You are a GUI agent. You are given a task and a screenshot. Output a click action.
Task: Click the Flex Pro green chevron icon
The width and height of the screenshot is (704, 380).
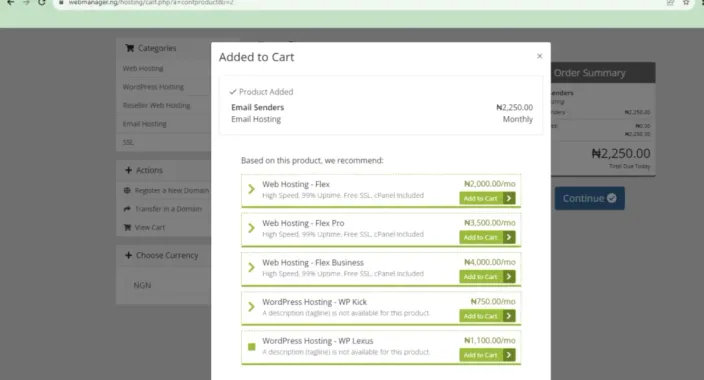coord(251,228)
